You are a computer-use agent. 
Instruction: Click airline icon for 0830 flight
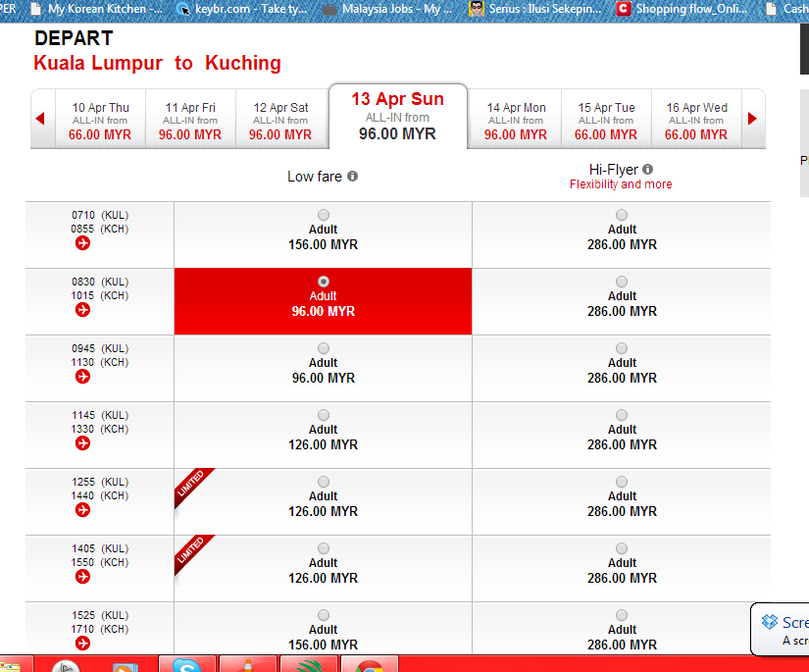[x=82, y=310]
